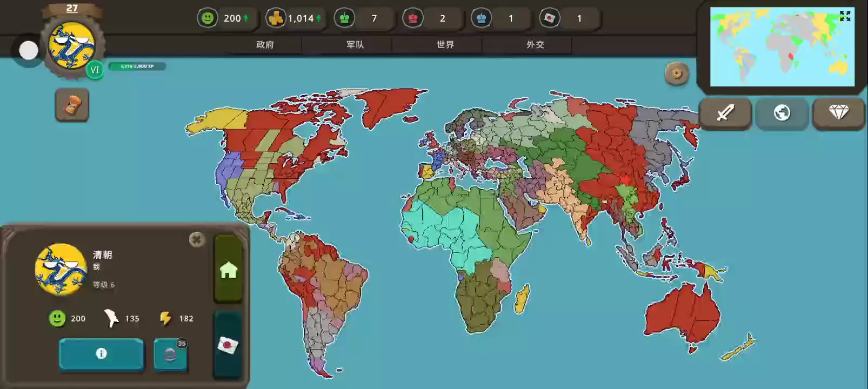This screenshot has height=389, width=868.
Task: Open the sword battle button
Action: tap(725, 113)
